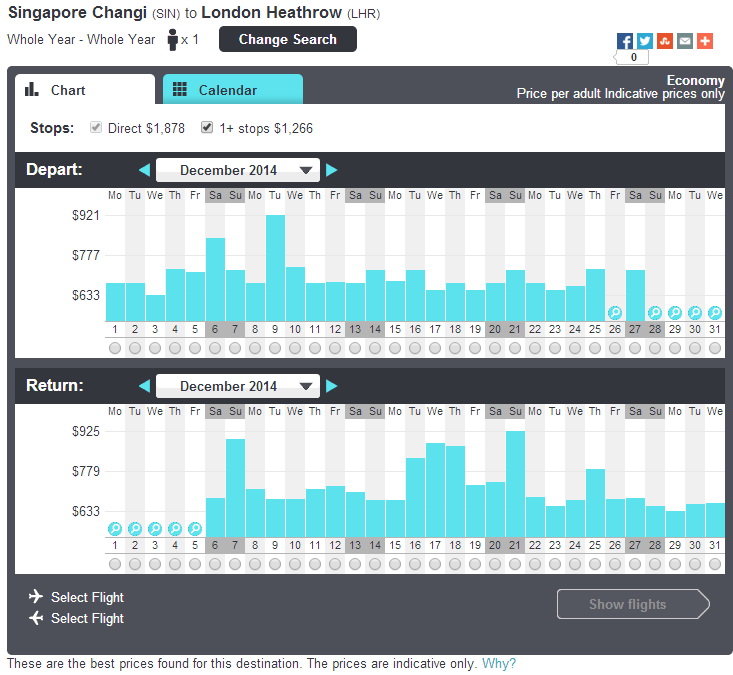Toggle the 1+ stops checkbox

(207, 127)
